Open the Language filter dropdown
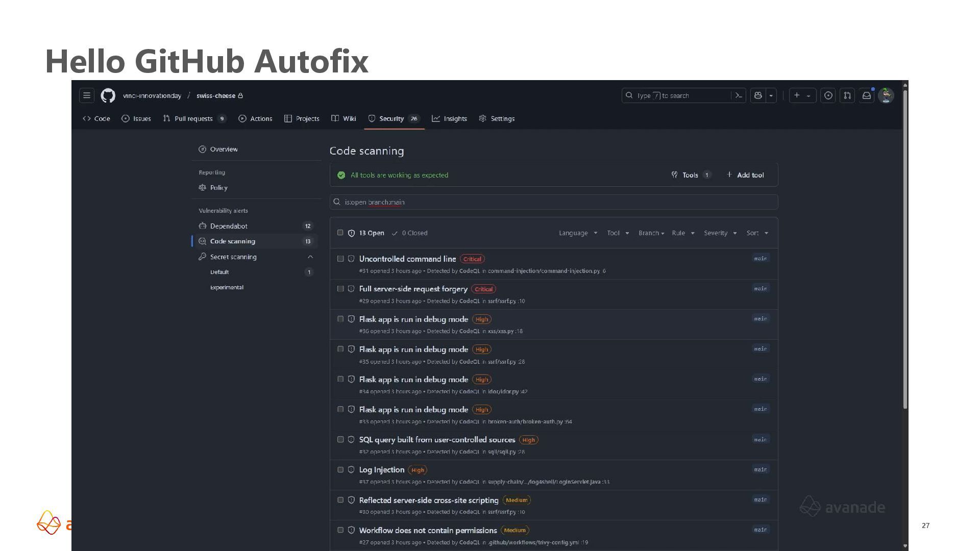Image resolution: width=980 pixels, height=551 pixels. [x=577, y=233]
